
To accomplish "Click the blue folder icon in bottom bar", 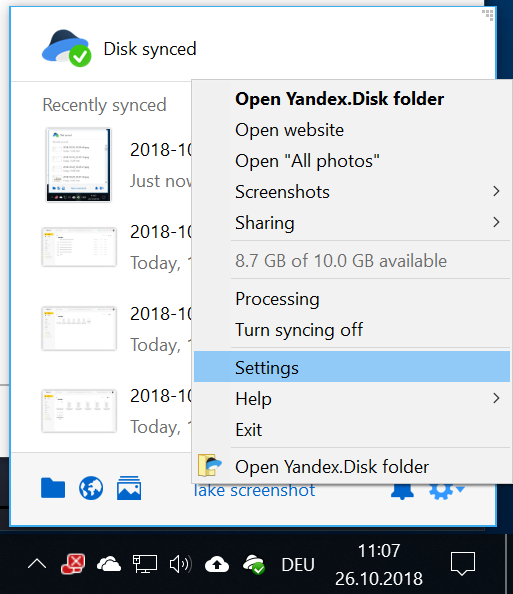I will coord(53,488).
